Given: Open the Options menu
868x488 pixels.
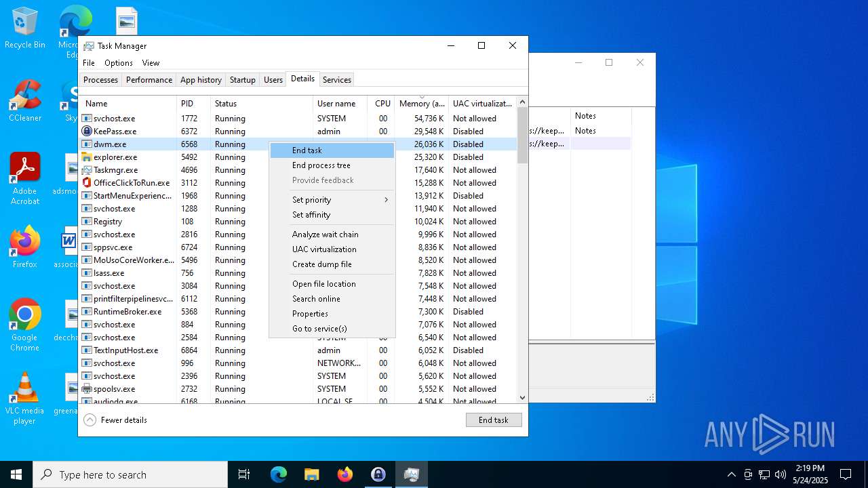Looking at the screenshot, I should (x=119, y=63).
